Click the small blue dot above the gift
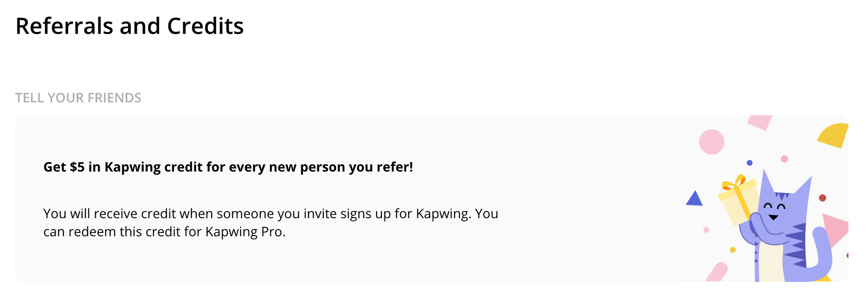This screenshot has width=868, height=304. (x=750, y=163)
